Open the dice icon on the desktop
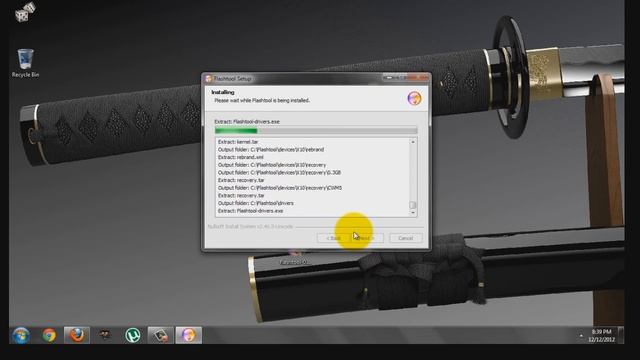Screen dimensions: 640x360 (25, 12)
